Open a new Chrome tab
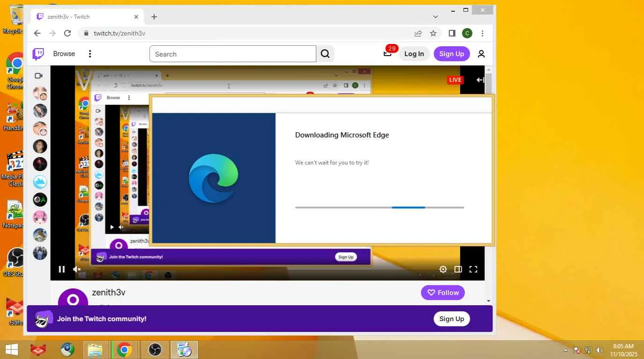The image size is (644, 359). tap(154, 17)
